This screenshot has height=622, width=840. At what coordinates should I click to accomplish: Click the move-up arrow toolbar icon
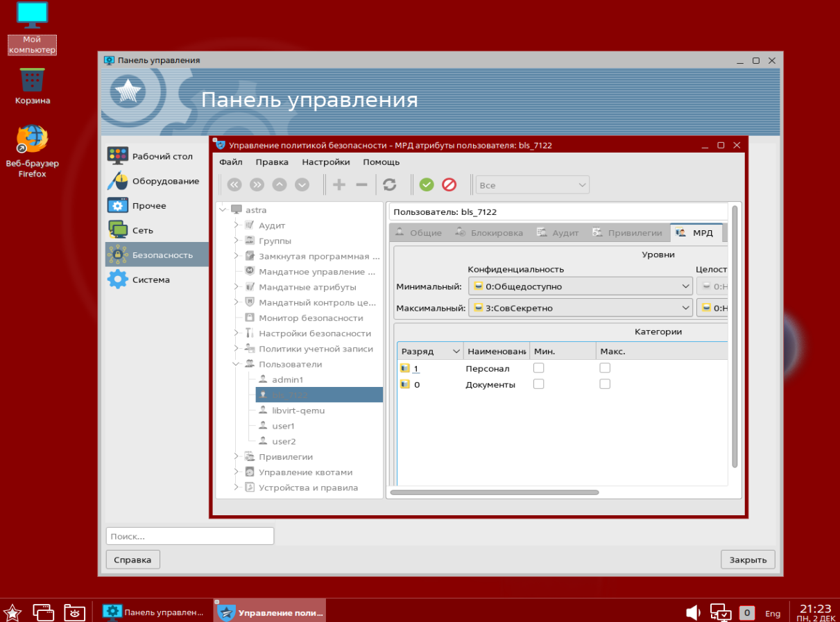click(x=280, y=184)
